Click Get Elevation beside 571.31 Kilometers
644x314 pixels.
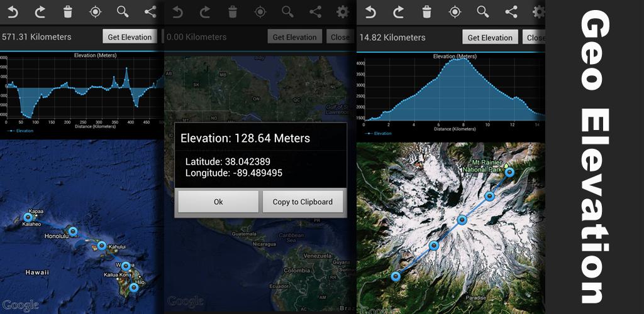[130, 37]
